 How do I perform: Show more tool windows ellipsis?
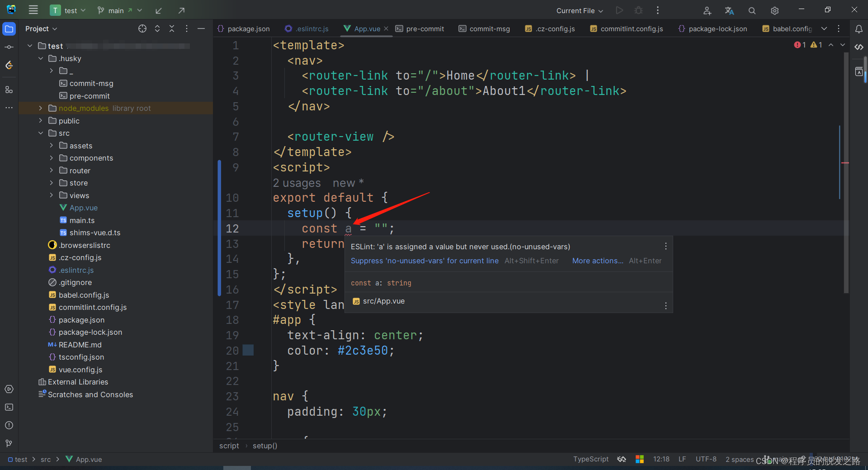point(9,108)
